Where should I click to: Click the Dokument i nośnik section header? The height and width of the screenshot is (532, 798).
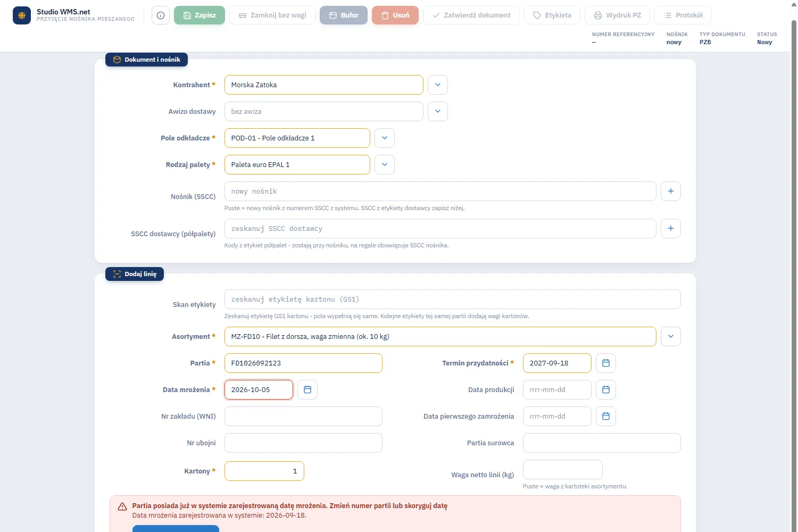point(146,60)
